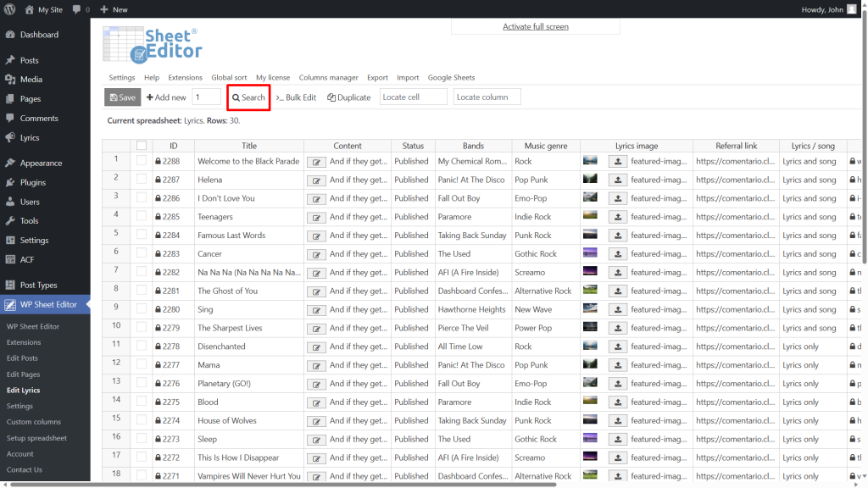Click the Search button in toolbar
This screenshot has width=868, height=488.
[248, 97]
